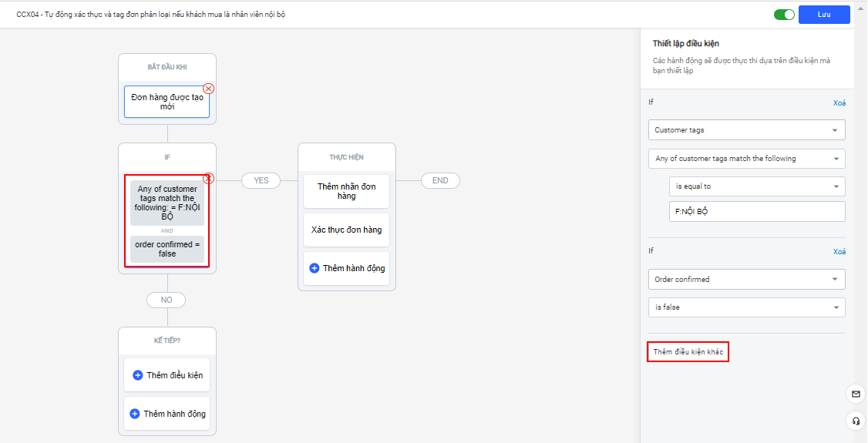Viewport: 868px width, 443px height.
Task: Delete the IF condition block
Action: tap(208, 179)
